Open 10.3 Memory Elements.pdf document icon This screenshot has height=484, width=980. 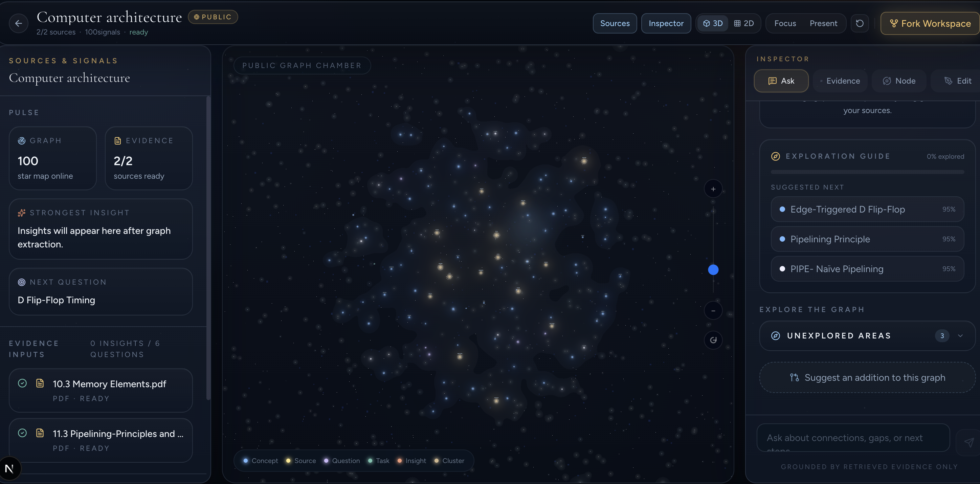40,383
